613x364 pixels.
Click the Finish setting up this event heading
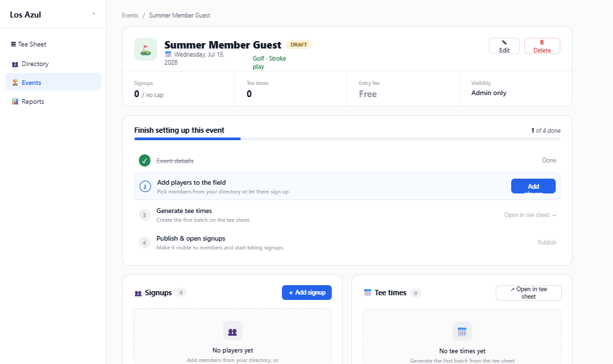click(179, 130)
